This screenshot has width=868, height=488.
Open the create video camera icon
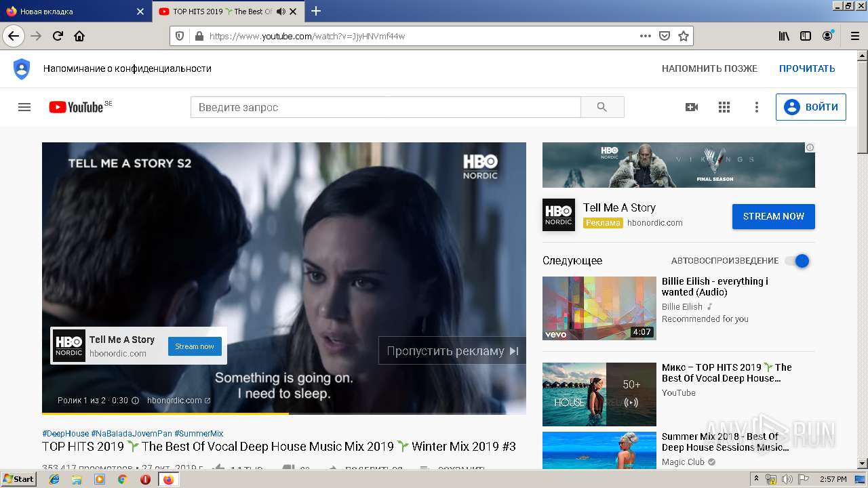[x=692, y=107]
